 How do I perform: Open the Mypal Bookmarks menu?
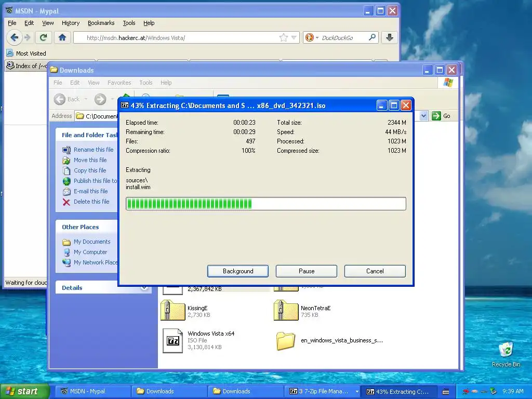[101, 23]
